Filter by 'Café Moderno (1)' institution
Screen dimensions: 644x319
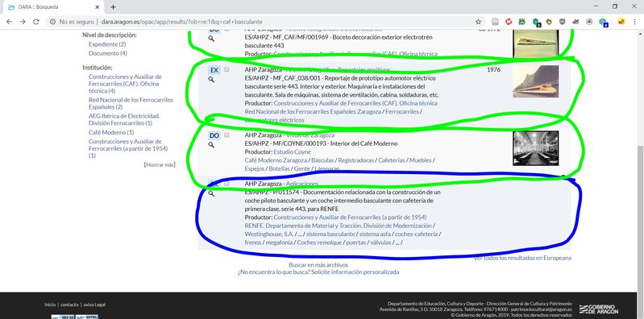tap(111, 132)
